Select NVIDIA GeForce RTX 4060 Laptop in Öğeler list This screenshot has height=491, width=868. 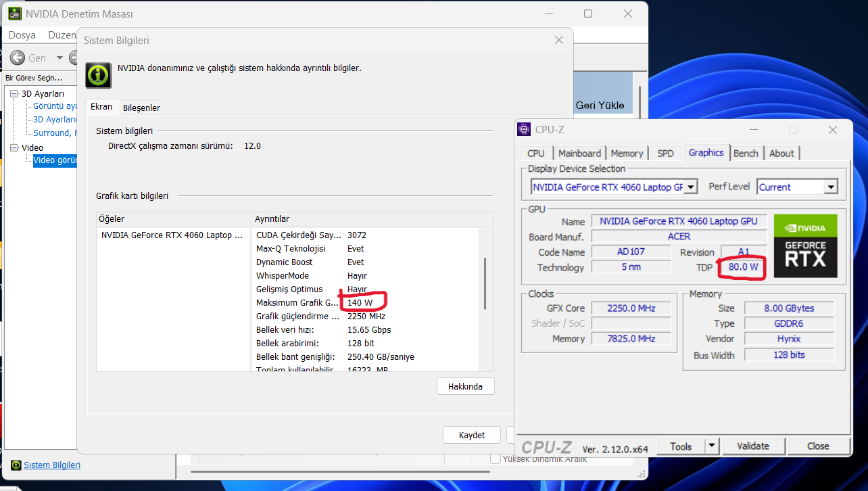(x=172, y=235)
